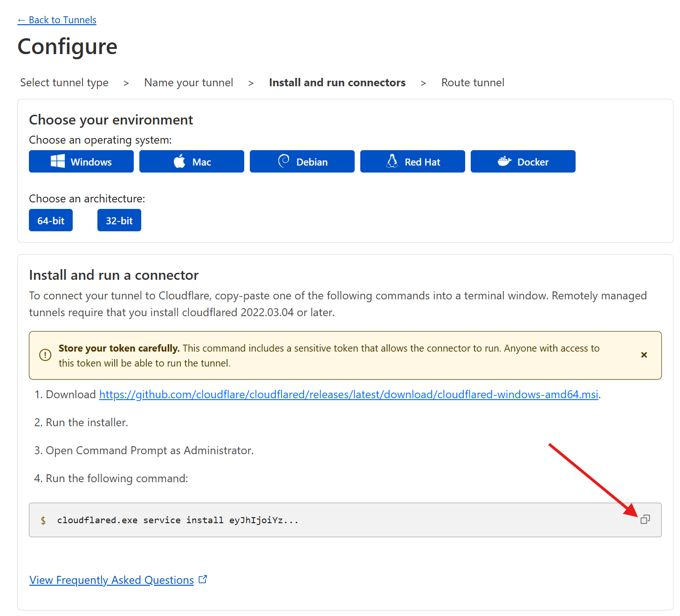
Task: Select the 64-bit architecture option
Action: point(50,220)
